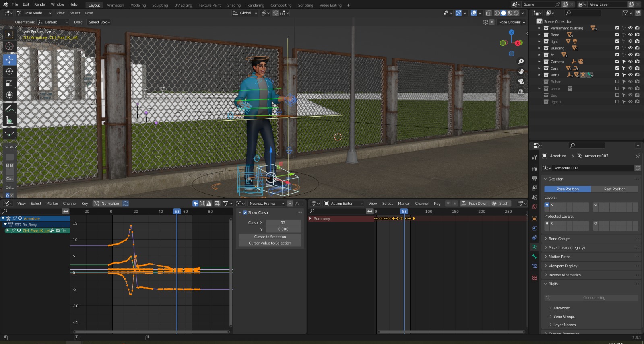Open the outliner filter funnel icon

pyautogui.click(x=625, y=13)
